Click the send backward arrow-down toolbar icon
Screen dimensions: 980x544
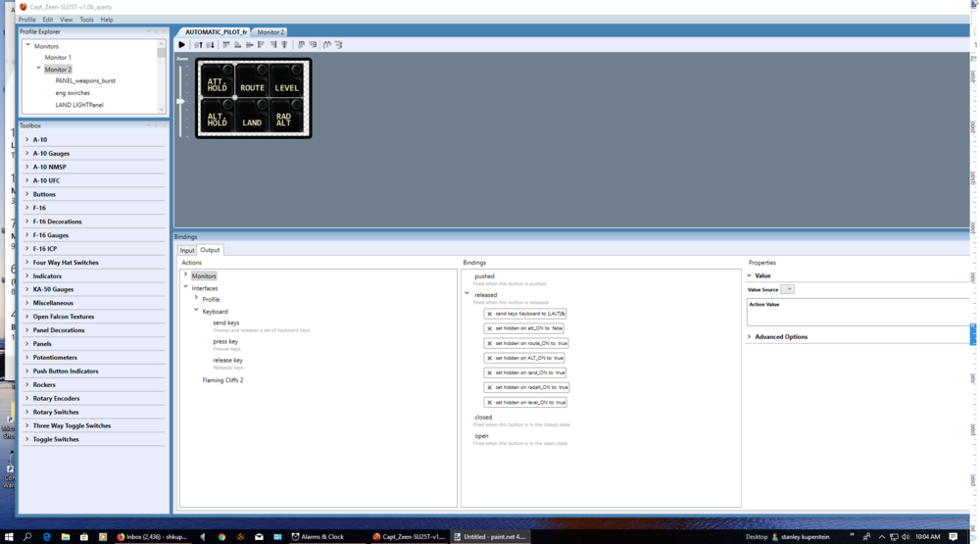pyautogui.click(x=210, y=45)
